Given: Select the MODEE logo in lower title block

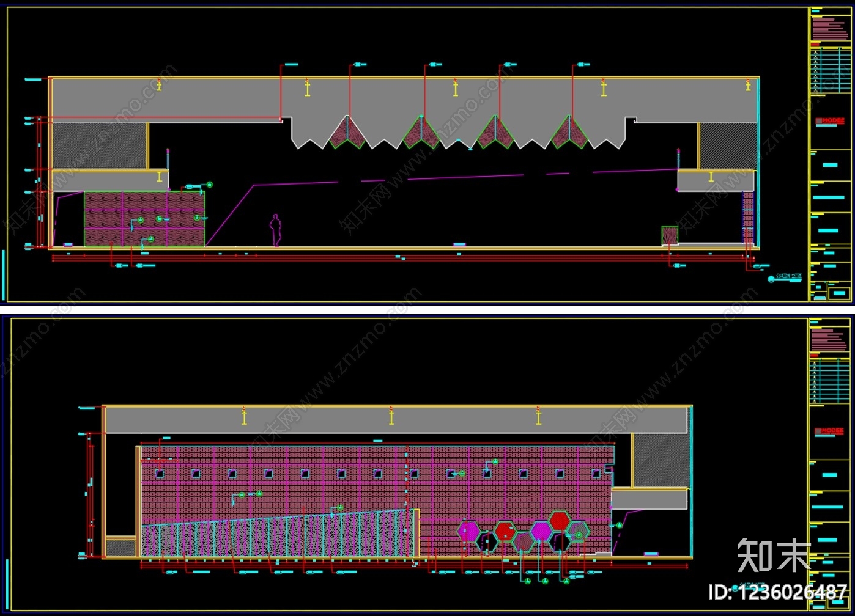Looking at the screenshot, I should click(829, 431).
